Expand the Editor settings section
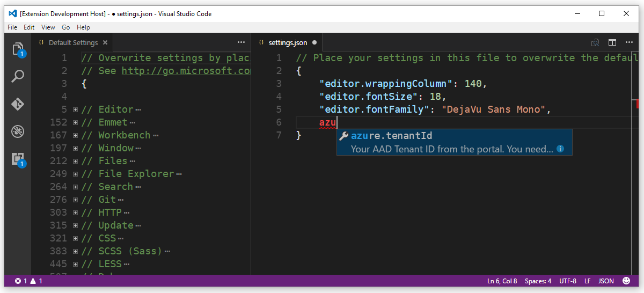The height and width of the screenshot is (293, 644). (76, 109)
